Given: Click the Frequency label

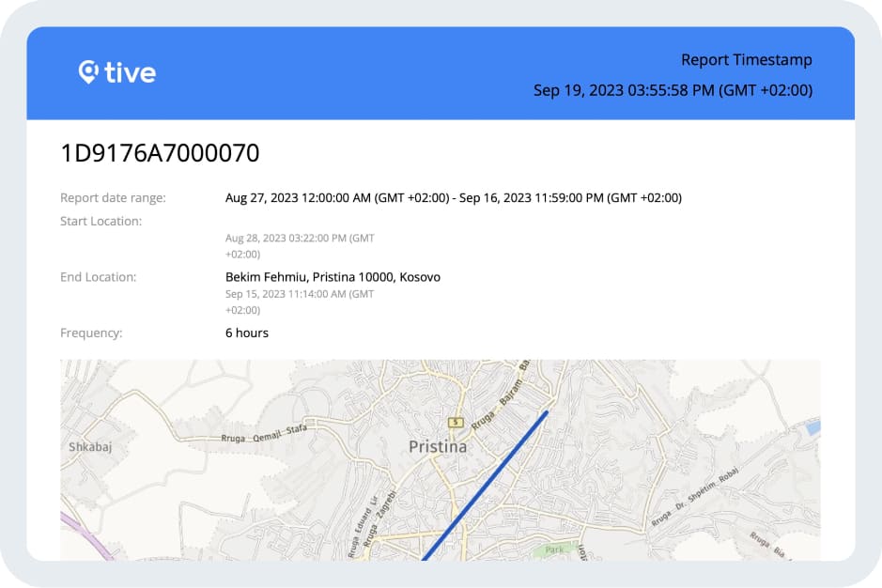Looking at the screenshot, I should (91, 333).
